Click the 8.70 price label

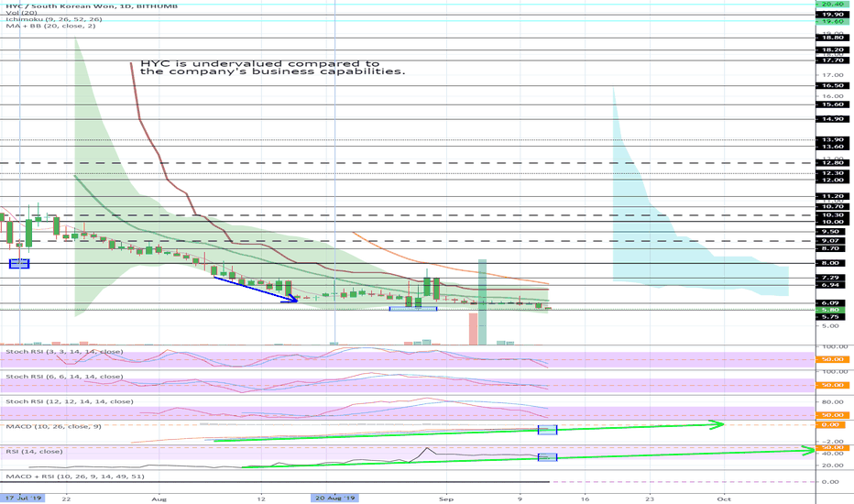[832, 248]
